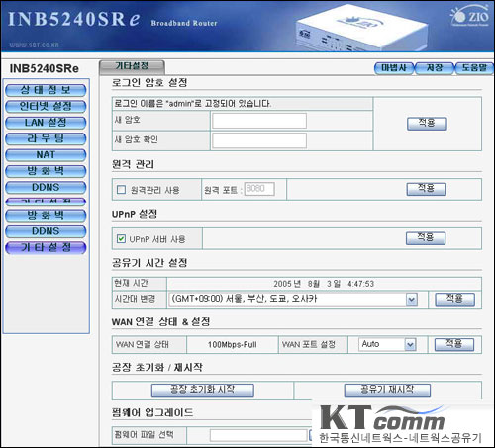495x448 pixels.
Task: Uncheck the UPnP 서버 사용 checkbox
Action: 122,239
